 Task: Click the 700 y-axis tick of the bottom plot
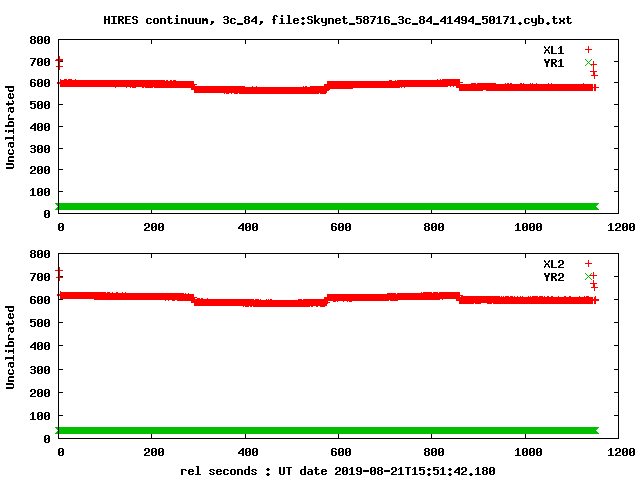(40, 277)
